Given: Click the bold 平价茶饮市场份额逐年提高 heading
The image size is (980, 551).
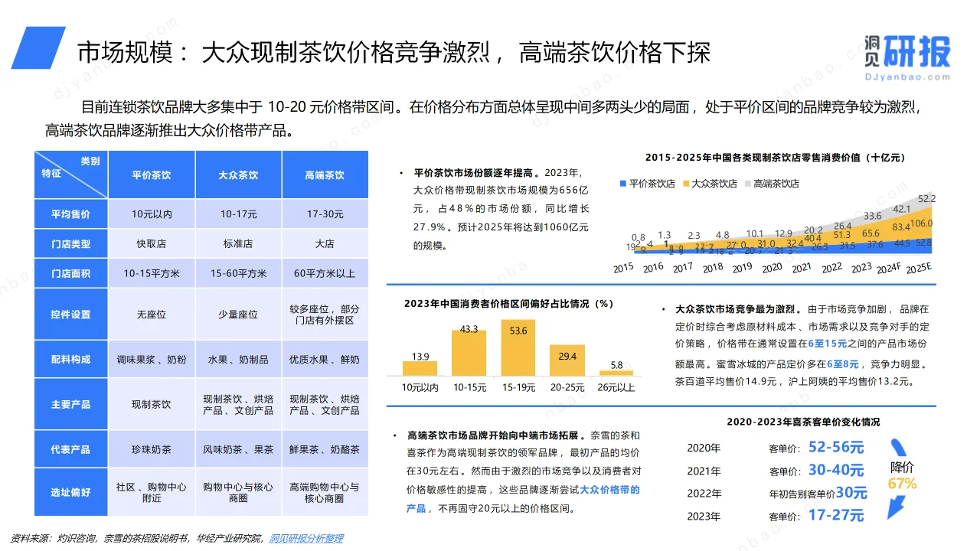Looking at the screenshot, I should pos(475,174).
